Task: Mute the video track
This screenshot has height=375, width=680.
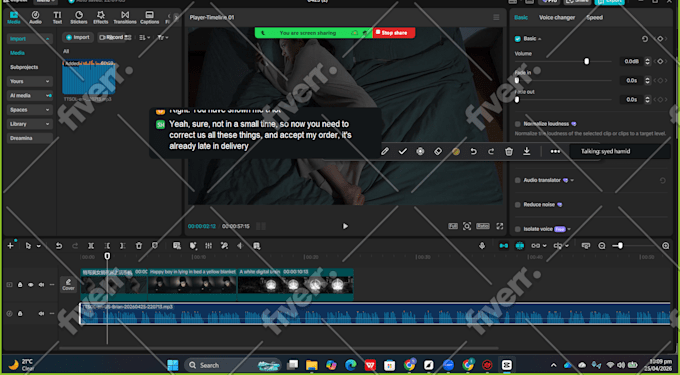Action: point(41,285)
